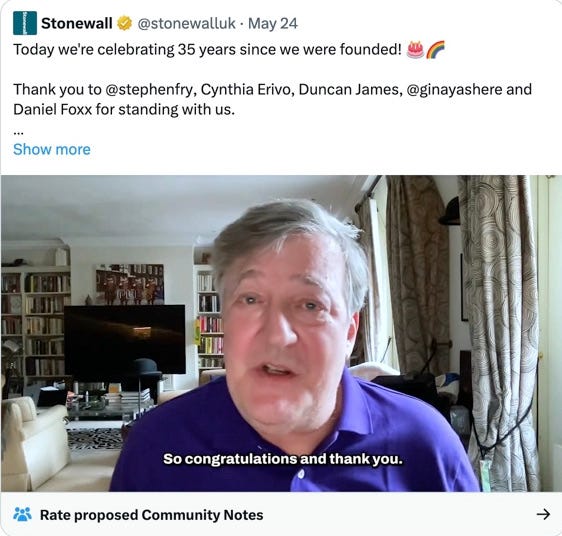Screen dimensions: 562x536
Task: Click the rainbow emoji
Action: [435, 49]
